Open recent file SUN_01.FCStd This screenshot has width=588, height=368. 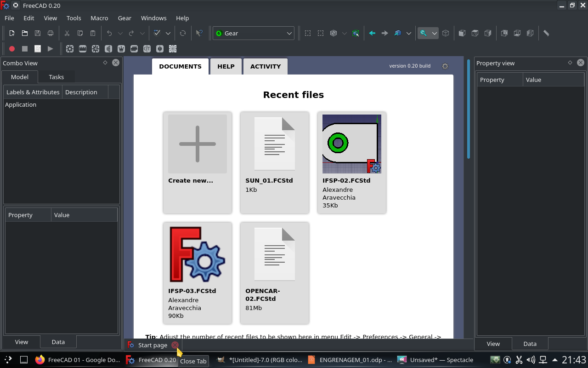coord(275,163)
